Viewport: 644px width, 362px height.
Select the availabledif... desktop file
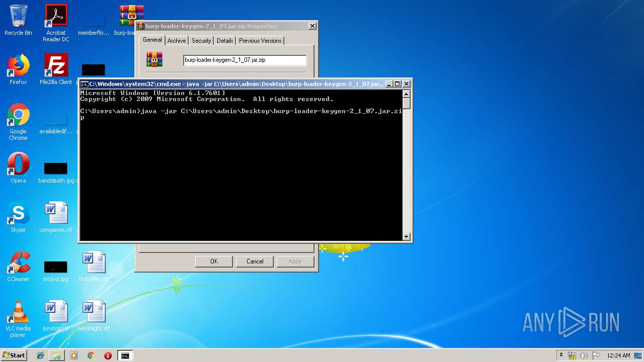(x=56, y=123)
